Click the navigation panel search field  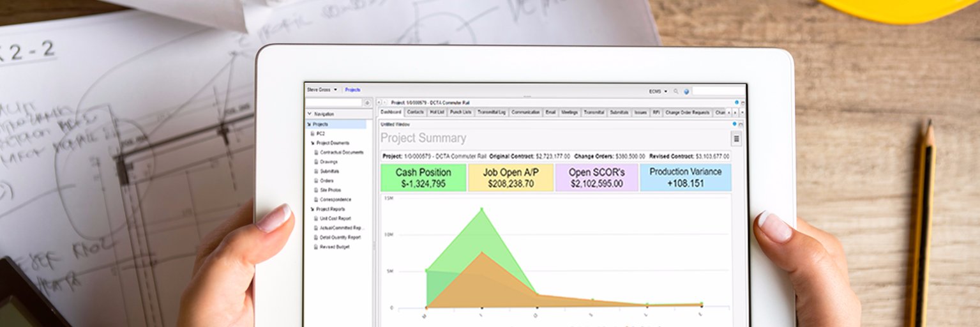tap(334, 102)
